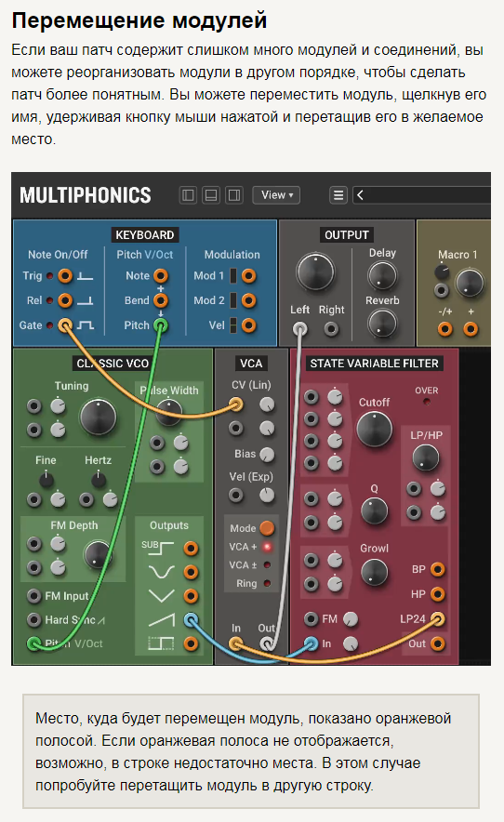Click the VCA Bias knob
Screen dimensions: 504x822
point(267,454)
